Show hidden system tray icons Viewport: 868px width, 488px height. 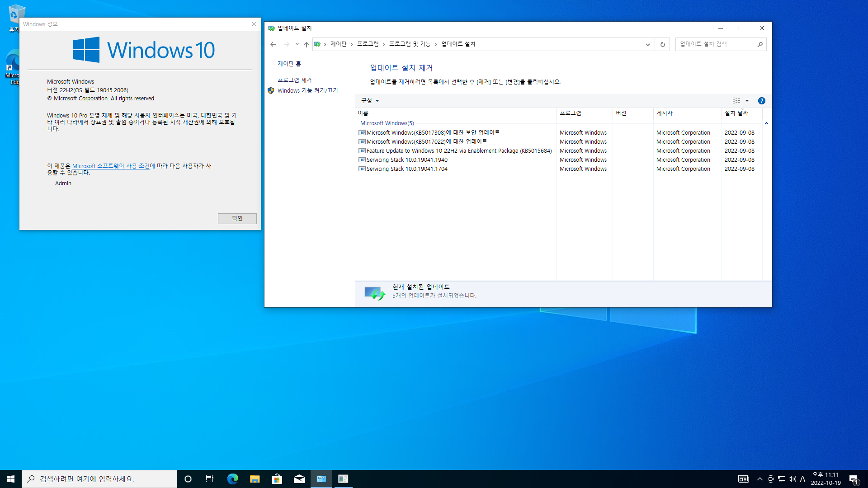(760, 479)
